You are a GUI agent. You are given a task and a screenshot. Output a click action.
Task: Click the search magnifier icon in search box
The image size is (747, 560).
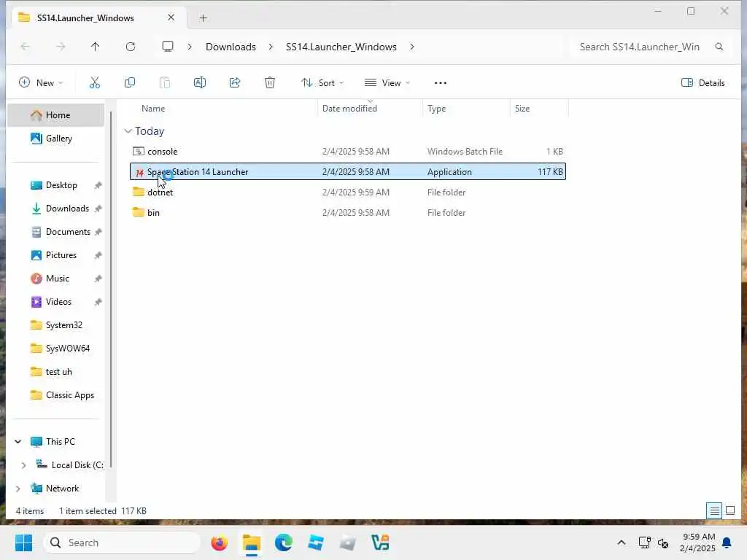pyautogui.click(x=719, y=47)
